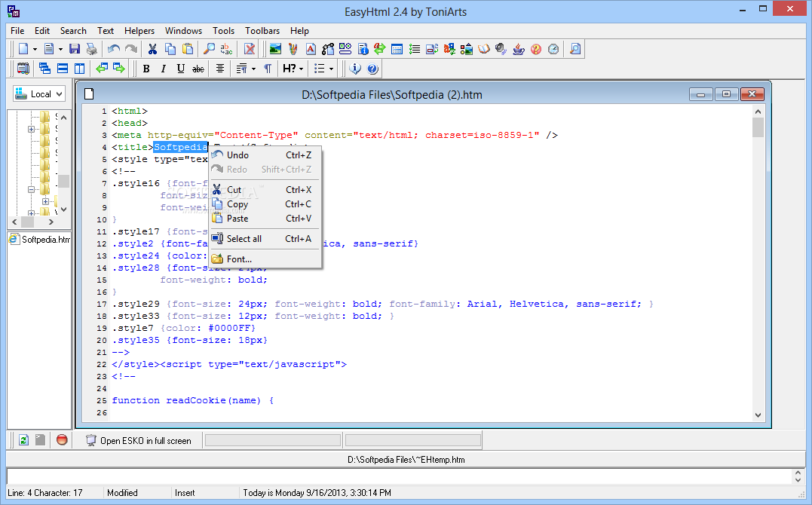812x505 pixels.
Task: Click scroll right arrow of folder tree
Action: point(51,222)
